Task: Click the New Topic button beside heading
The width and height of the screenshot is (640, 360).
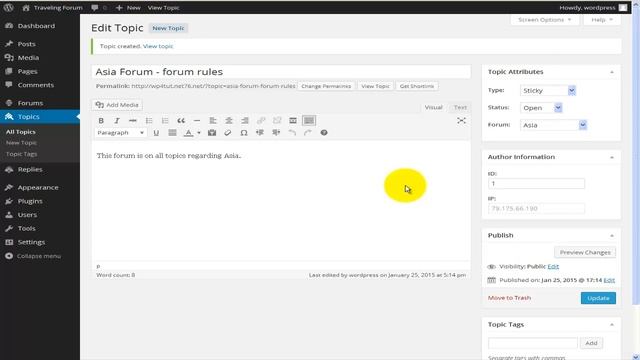Action: tap(168, 28)
